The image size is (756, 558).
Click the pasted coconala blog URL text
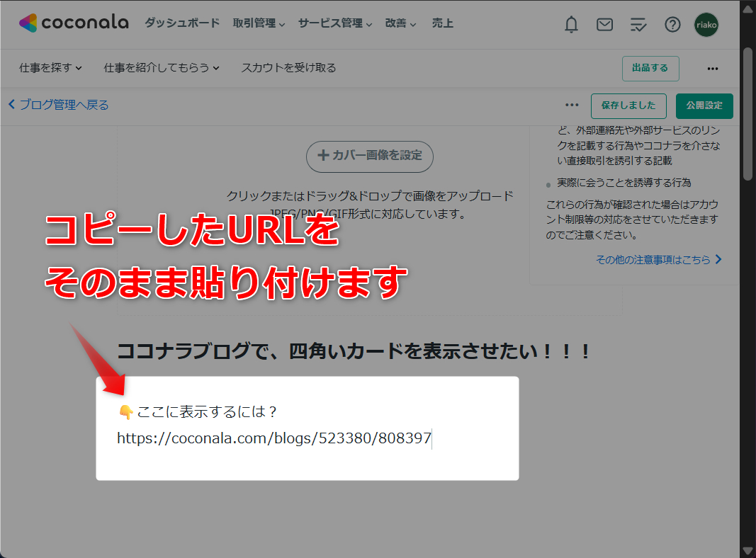pyautogui.click(x=274, y=438)
